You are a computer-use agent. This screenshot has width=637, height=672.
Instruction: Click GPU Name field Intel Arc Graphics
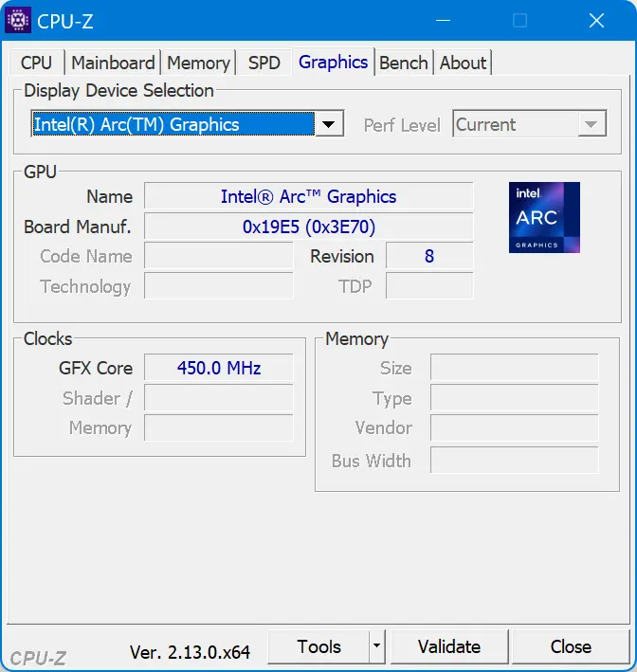[x=309, y=196]
